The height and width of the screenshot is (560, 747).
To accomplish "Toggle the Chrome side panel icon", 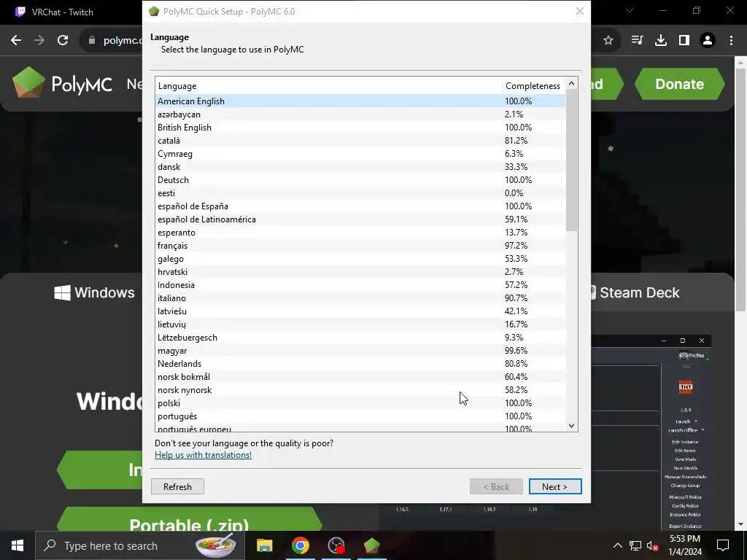I will [684, 41].
